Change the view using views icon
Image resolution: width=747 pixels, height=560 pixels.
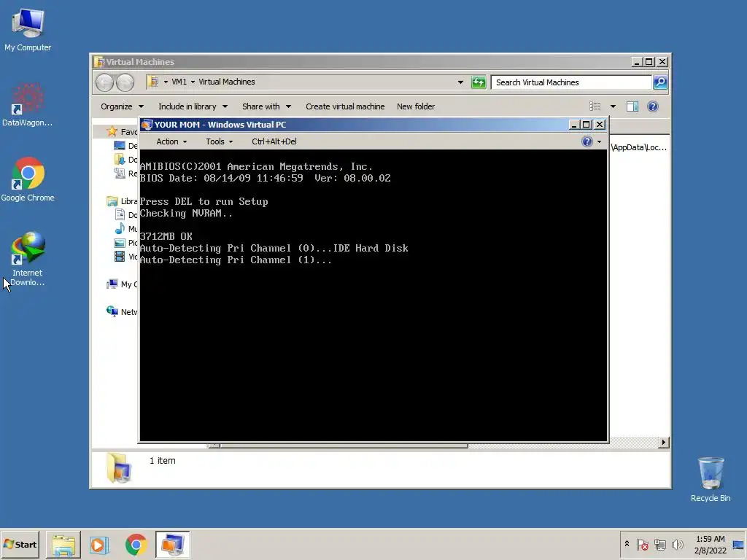coord(595,106)
